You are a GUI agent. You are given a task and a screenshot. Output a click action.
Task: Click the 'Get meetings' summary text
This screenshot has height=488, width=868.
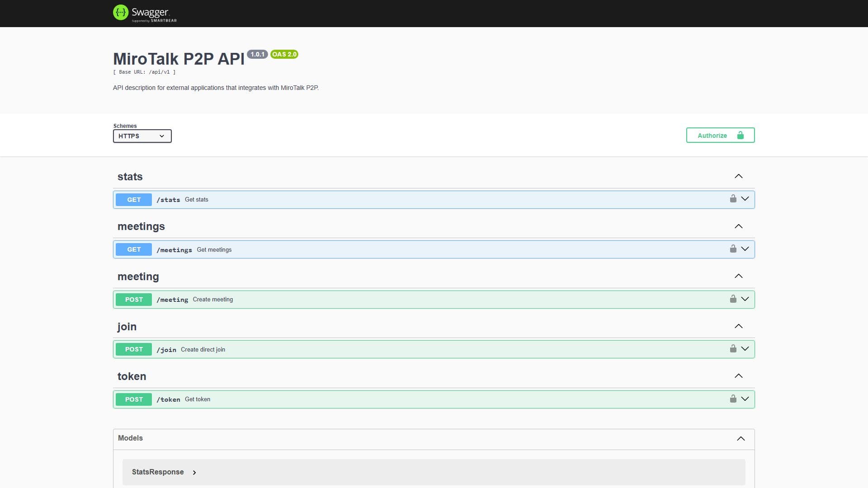[x=214, y=249]
